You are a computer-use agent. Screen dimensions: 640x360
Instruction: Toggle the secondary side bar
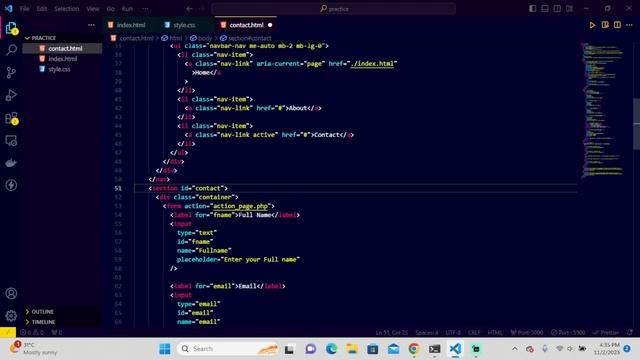[557, 9]
